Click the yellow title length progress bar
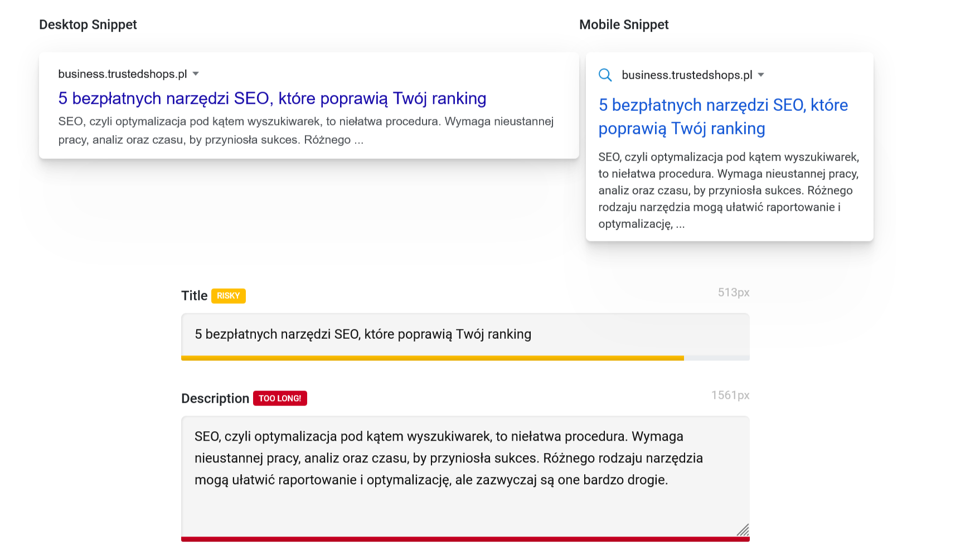Image resolution: width=975 pixels, height=560 pixels. [x=433, y=358]
